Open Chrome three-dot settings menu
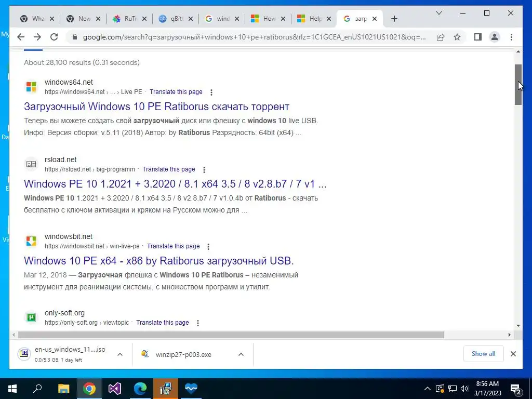This screenshot has width=532, height=399. point(511,37)
